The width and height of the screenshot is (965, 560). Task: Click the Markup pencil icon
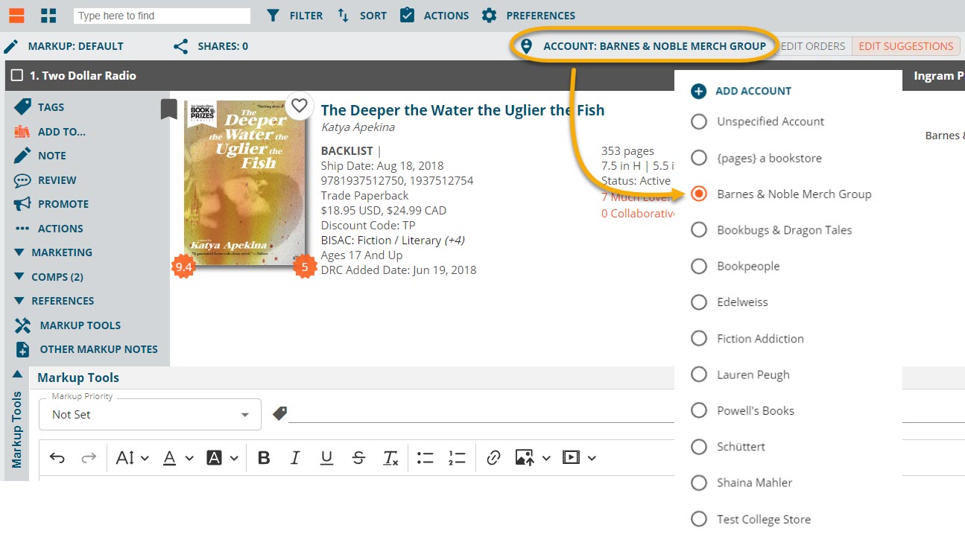pyautogui.click(x=11, y=47)
